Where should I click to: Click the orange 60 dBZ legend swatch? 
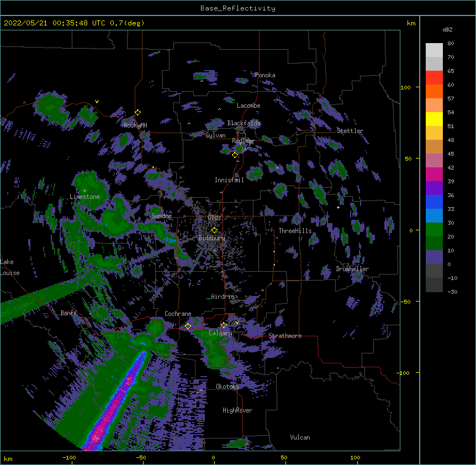click(434, 91)
